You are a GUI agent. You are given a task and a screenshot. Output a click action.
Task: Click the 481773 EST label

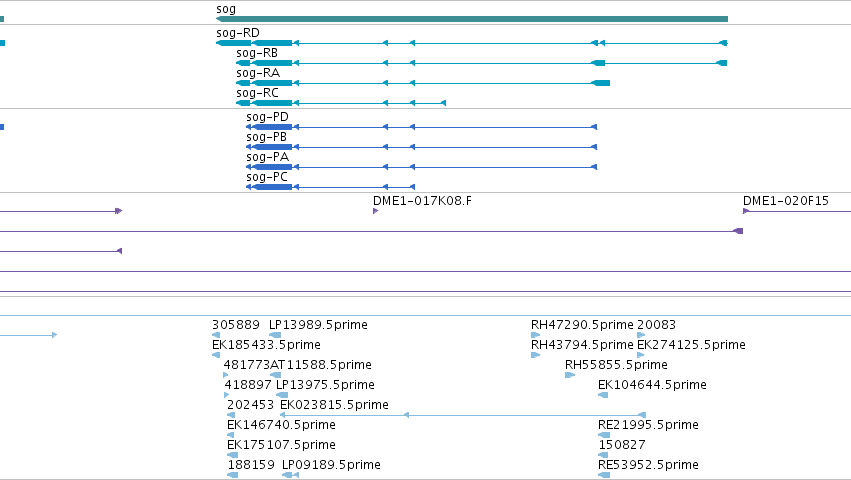click(246, 365)
